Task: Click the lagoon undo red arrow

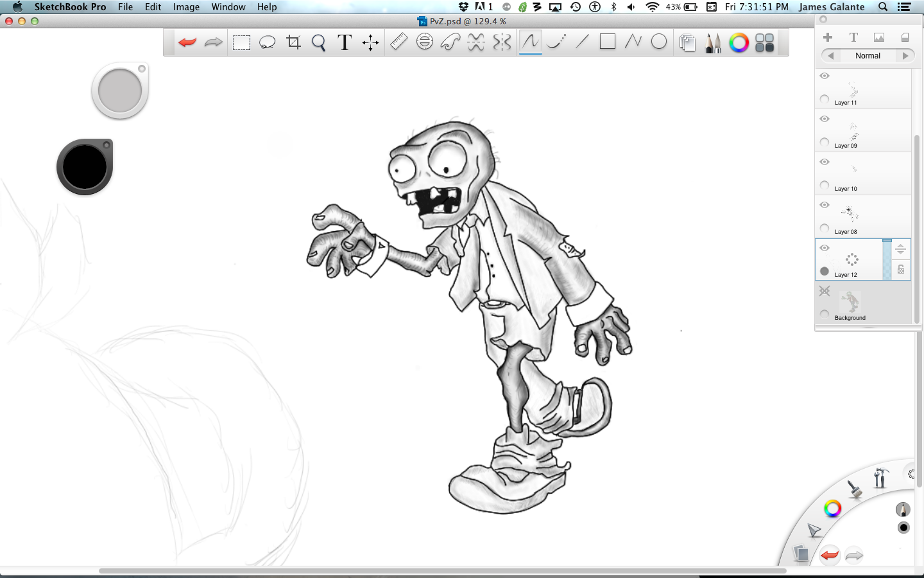Action: point(830,555)
